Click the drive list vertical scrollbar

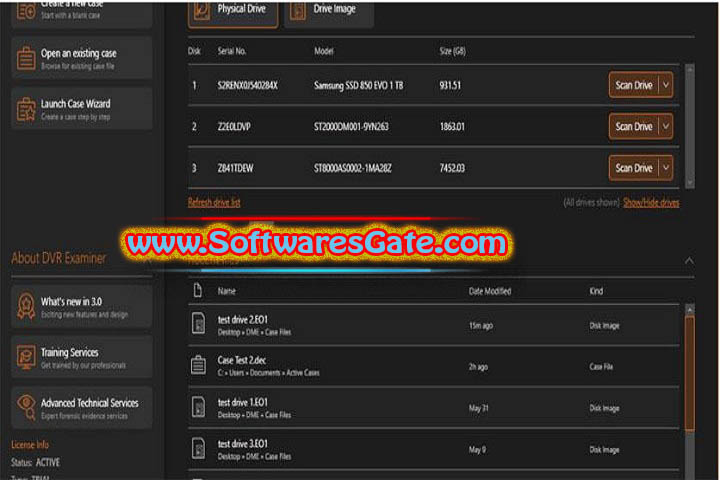coord(689,126)
